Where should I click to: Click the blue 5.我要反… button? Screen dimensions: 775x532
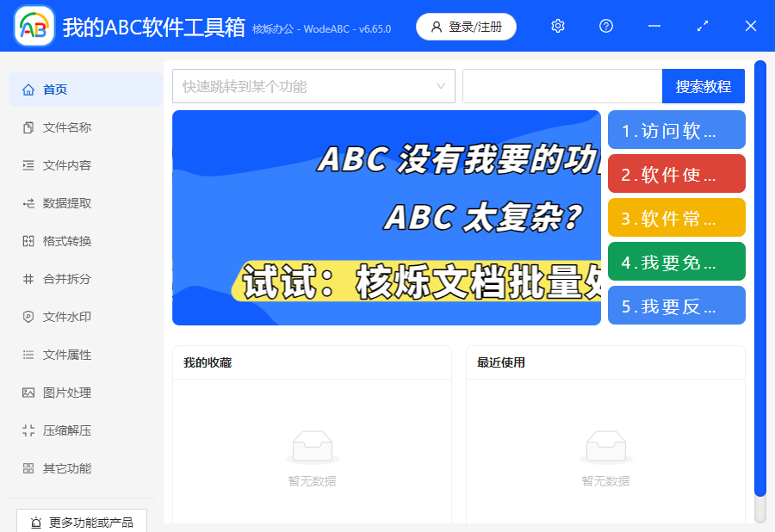[x=677, y=306]
